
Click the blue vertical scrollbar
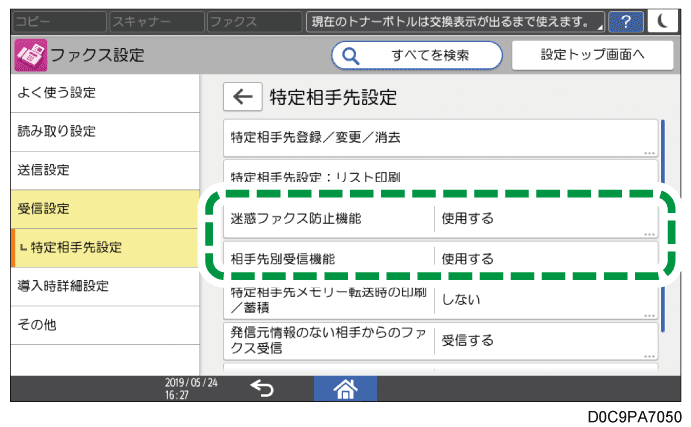[x=663, y=226]
